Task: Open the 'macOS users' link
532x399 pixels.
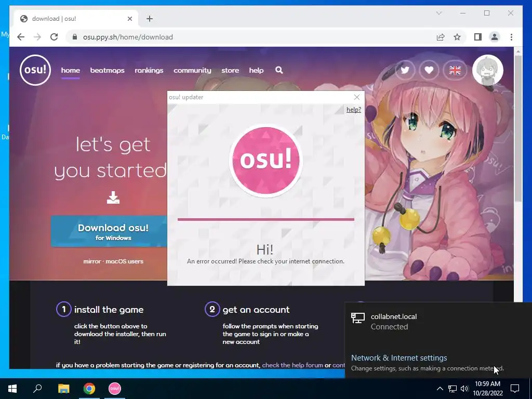Action: (x=124, y=261)
